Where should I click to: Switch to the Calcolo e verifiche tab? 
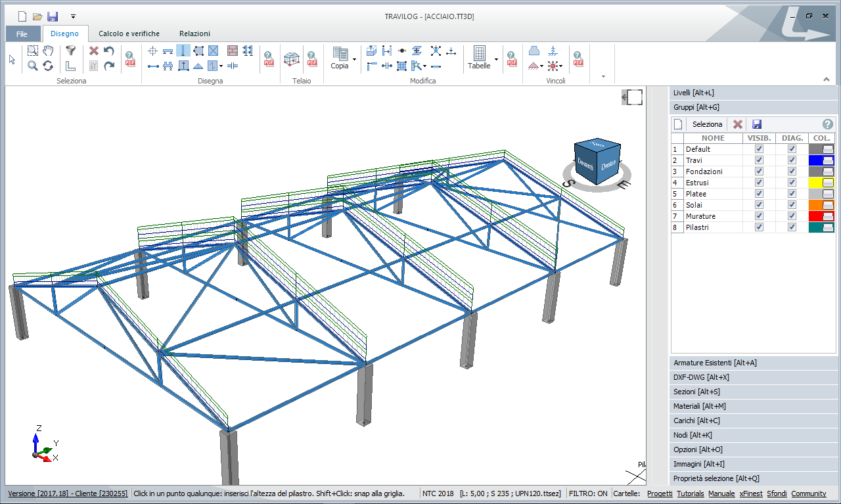click(129, 34)
